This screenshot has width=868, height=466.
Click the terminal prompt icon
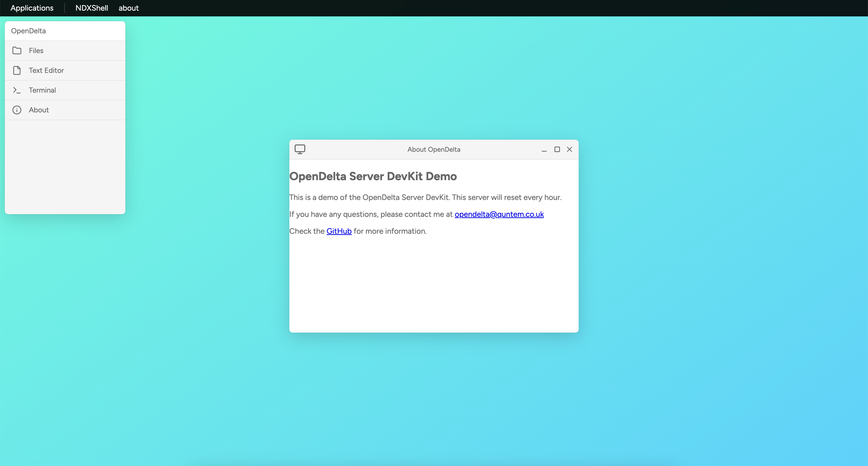[x=17, y=90]
